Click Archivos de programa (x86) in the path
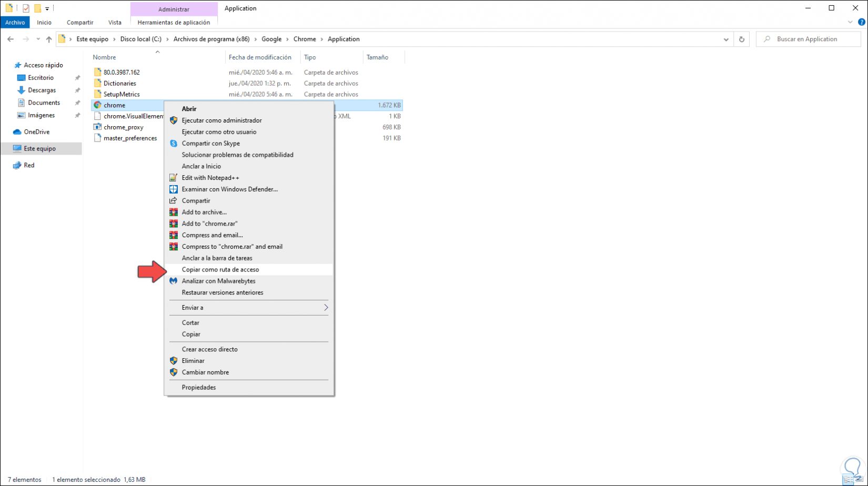Image resolution: width=868 pixels, height=486 pixels. tap(211, 39)
